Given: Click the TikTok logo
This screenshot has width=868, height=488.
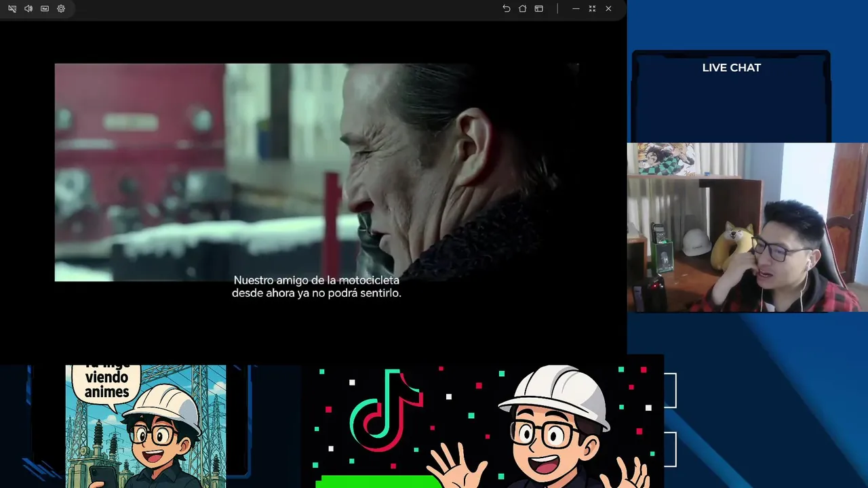Looking at the screenshot, I should 387,411.
